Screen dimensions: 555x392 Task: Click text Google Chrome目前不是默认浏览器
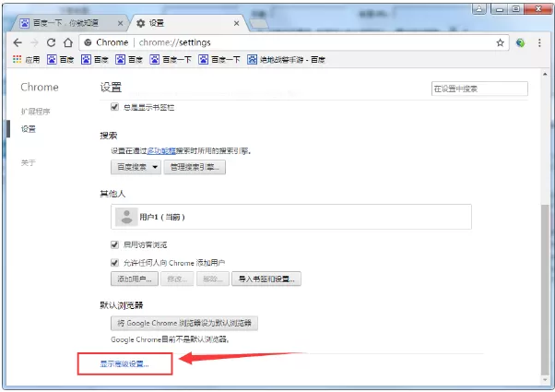171,339
